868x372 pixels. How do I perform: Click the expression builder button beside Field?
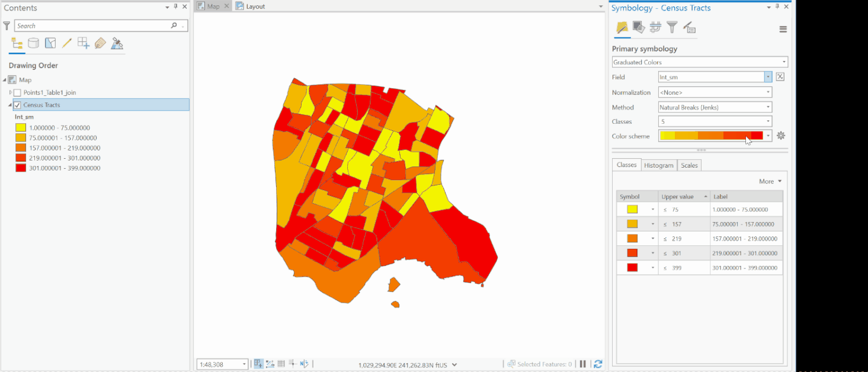[x=780, y=77]
